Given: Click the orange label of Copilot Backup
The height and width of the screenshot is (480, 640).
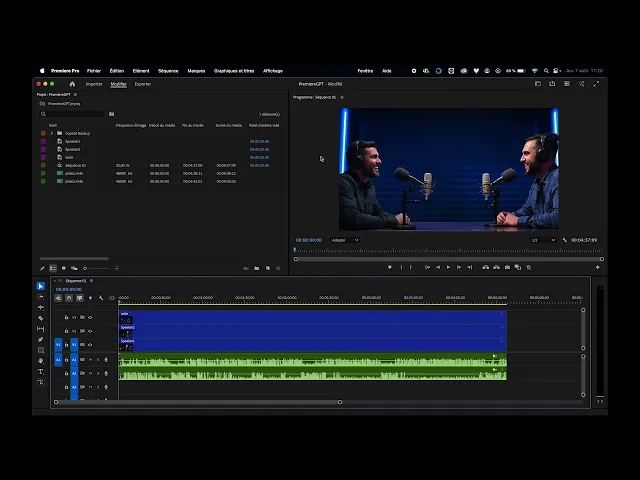Looking at the screenshot, I should [43, 133].
